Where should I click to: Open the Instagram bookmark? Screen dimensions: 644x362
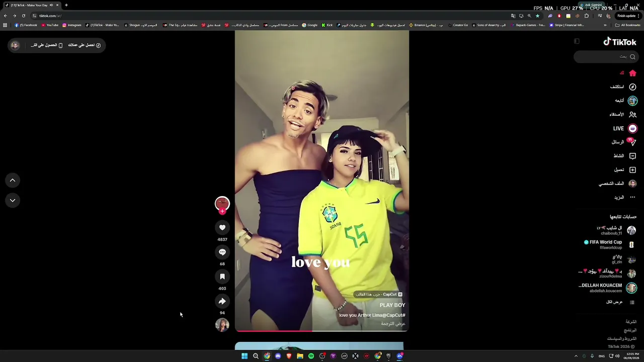(x=72, y=25)
